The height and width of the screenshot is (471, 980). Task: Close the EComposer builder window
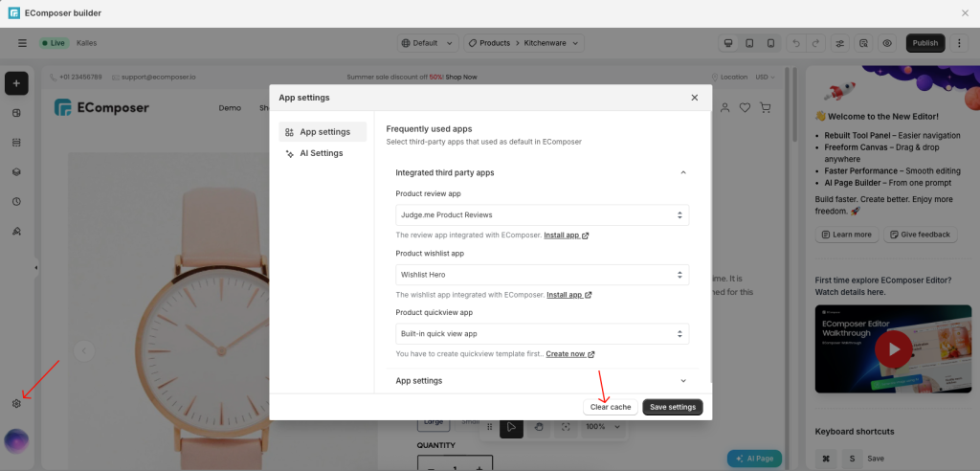(x=965, y=13)
